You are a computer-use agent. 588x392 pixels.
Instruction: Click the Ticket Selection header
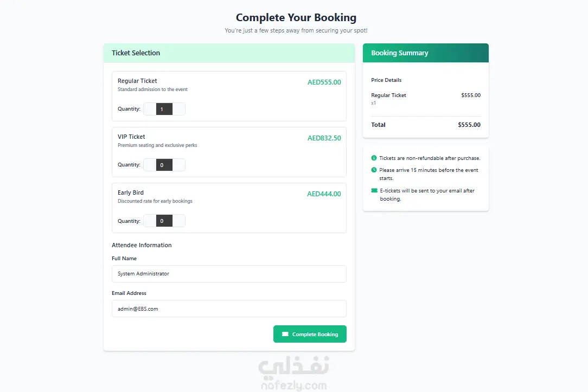coord(136,53)
